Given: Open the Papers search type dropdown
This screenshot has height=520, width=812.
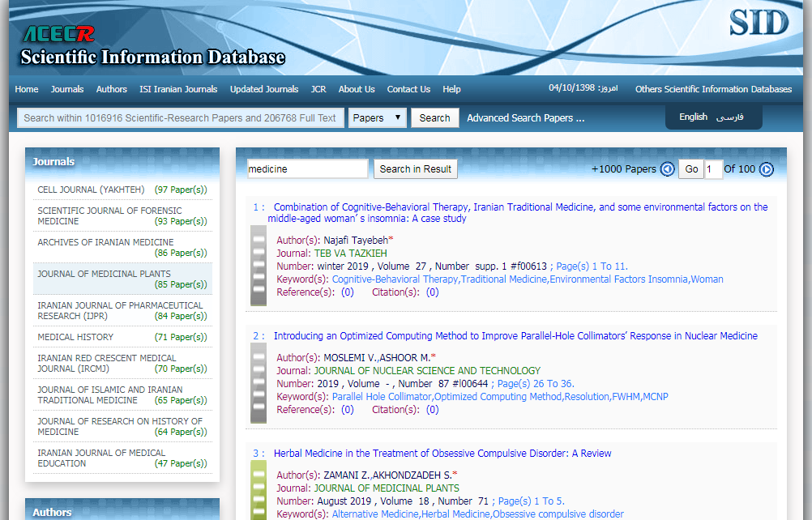Looking at the screenshot, I should tap(377, 117).
